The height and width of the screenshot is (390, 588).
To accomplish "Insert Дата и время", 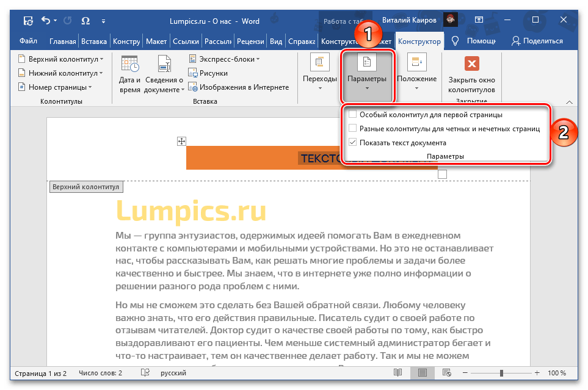I will coord(129,74).
